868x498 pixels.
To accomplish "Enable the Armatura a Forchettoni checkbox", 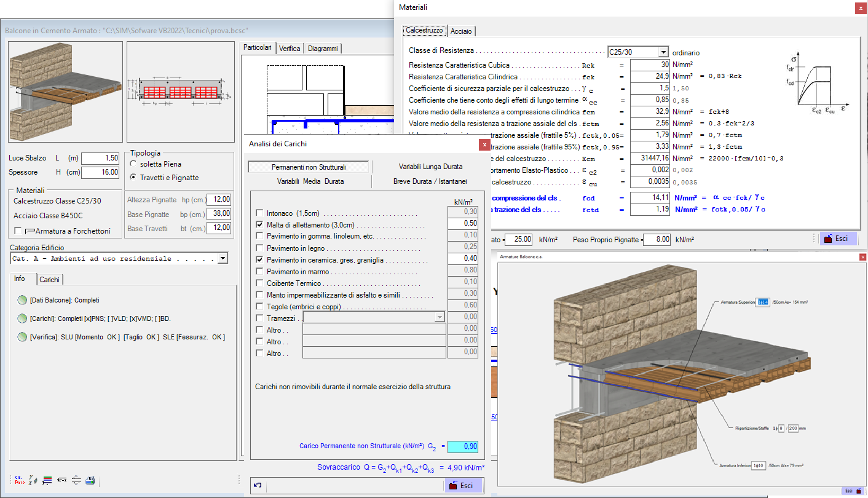I will (x=18, y=231).
